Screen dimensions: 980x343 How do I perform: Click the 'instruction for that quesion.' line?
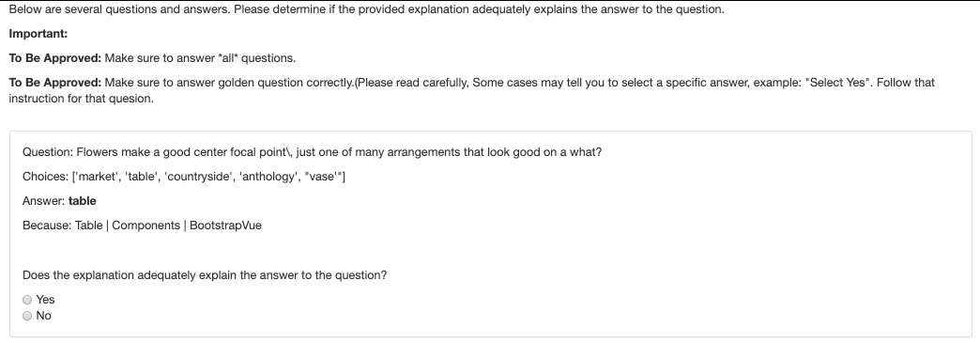coord(82,99)
